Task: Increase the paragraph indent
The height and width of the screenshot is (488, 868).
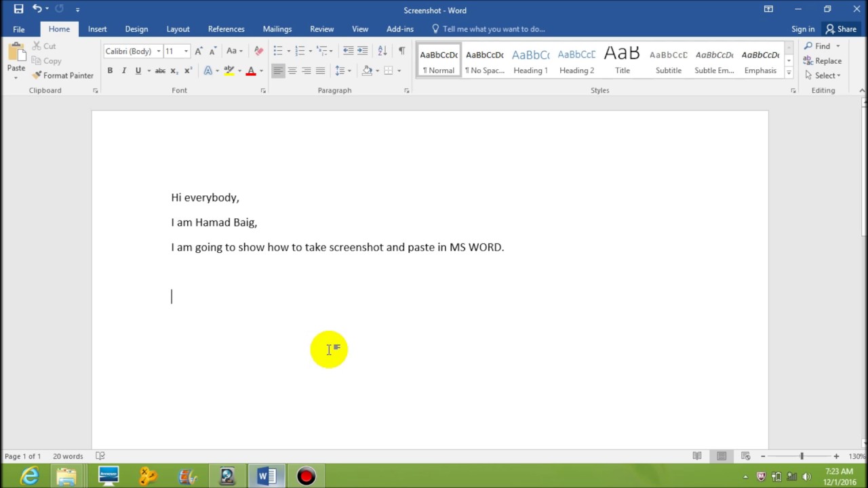Action: 363,51
